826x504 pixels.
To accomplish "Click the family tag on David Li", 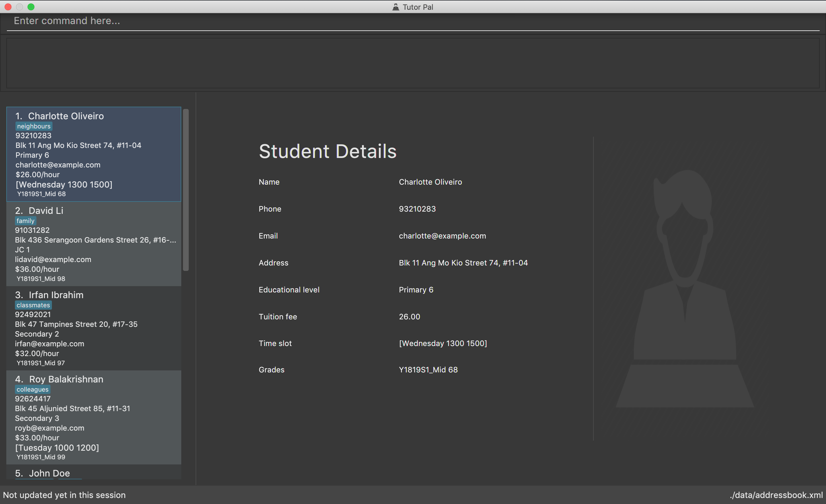I will click(x=26, y=221).
